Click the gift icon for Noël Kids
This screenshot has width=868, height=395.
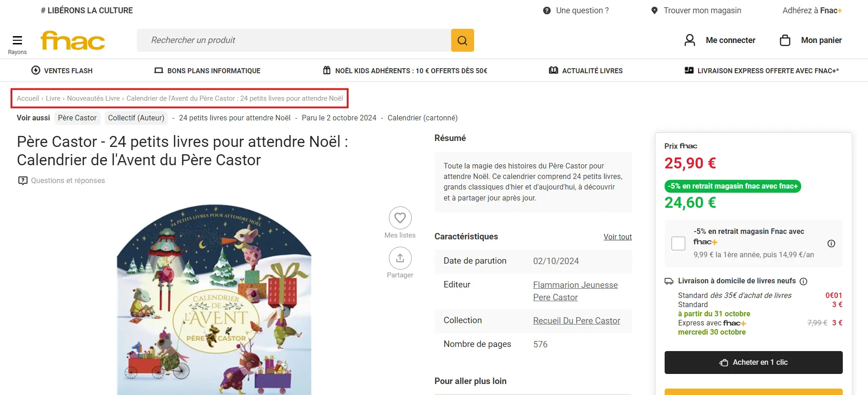pyautogui.click(x=327, y=70)
